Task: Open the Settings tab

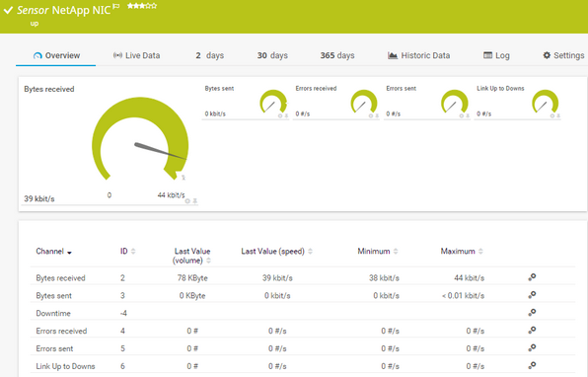Action: [x=563, y=55]
